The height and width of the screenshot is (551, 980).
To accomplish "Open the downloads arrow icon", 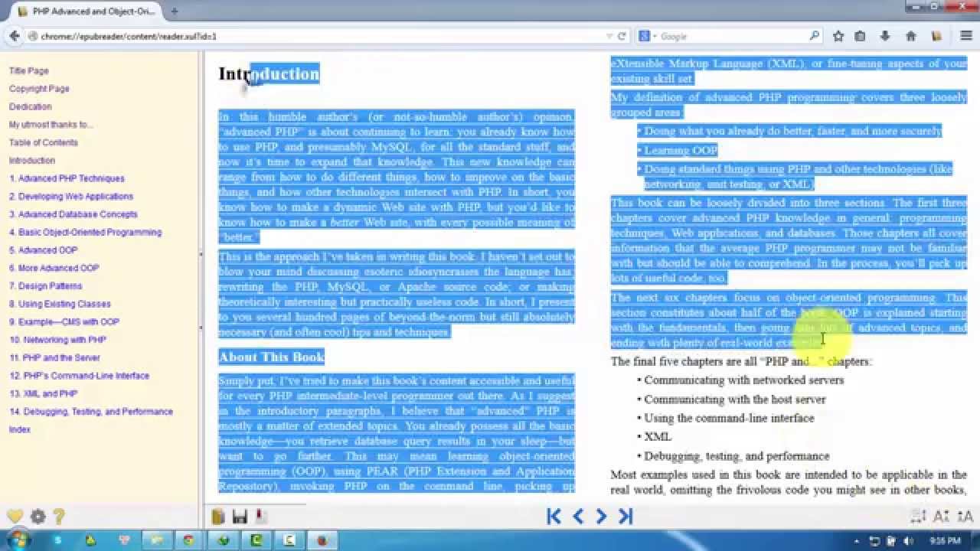I will pos(885,36).
